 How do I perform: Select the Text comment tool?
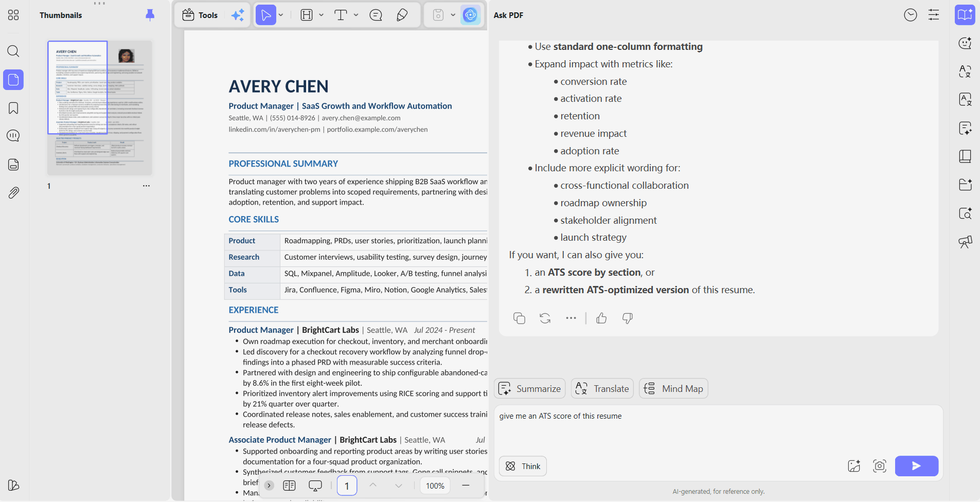341,15
